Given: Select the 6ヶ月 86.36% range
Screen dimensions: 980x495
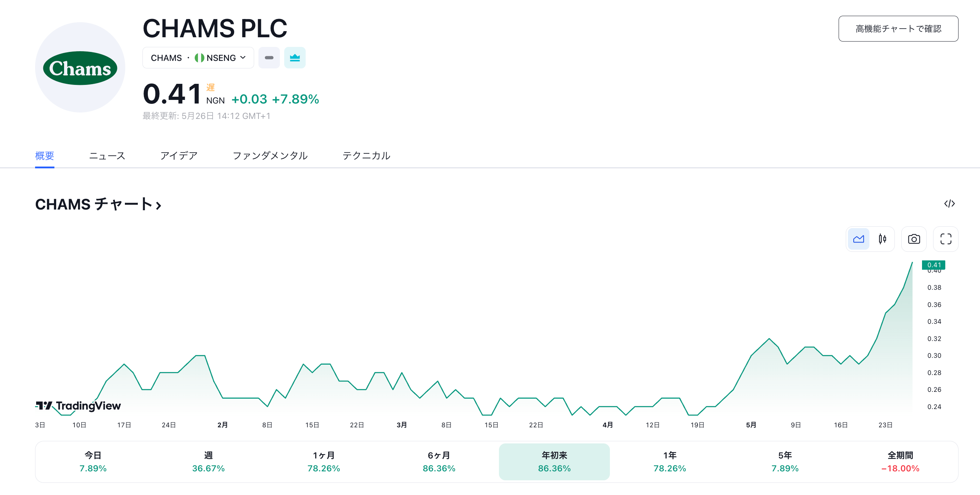Looking at the screenshot, I should click(439, 462).
